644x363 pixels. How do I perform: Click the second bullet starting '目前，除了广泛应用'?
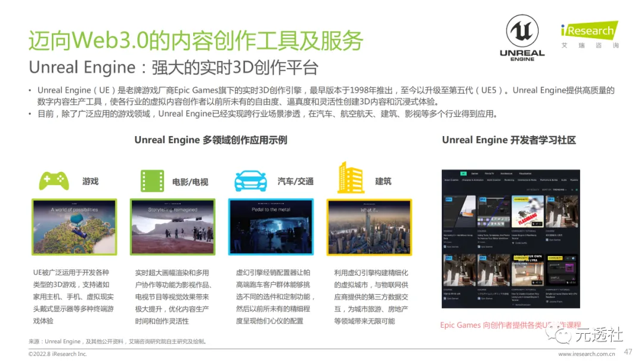click(x=268, y=114)
